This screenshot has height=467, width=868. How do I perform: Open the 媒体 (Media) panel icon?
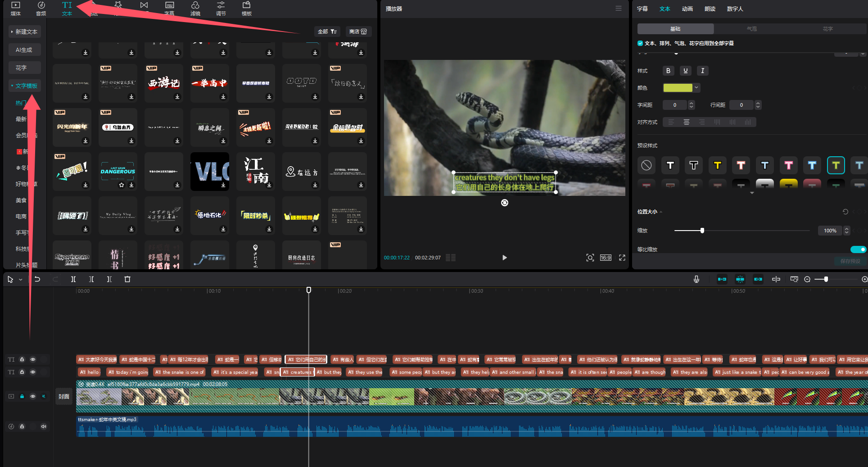point(15,8)
